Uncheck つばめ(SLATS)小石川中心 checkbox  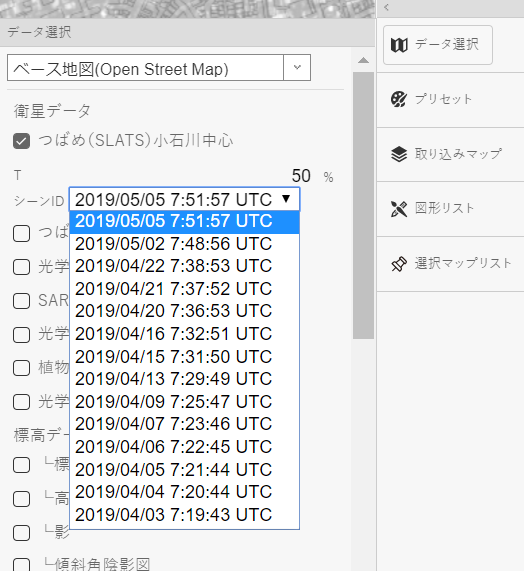click(x=21, y=141)
